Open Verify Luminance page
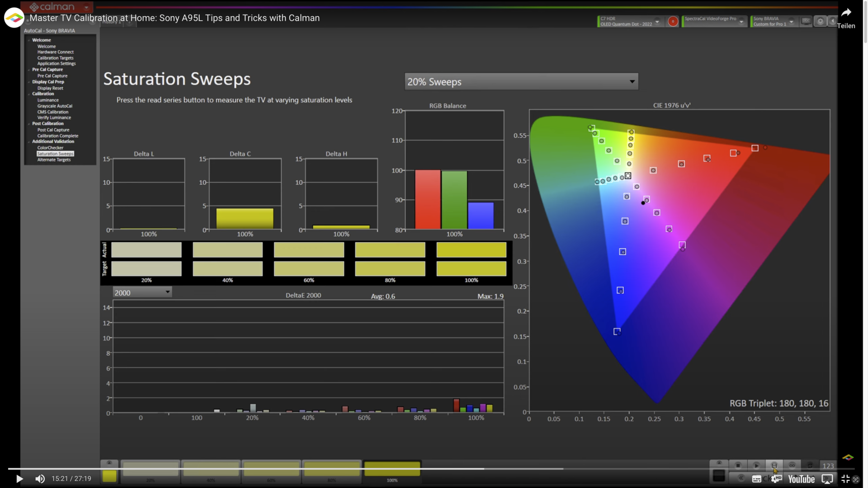Screen dimensions: 868x488 54,118
